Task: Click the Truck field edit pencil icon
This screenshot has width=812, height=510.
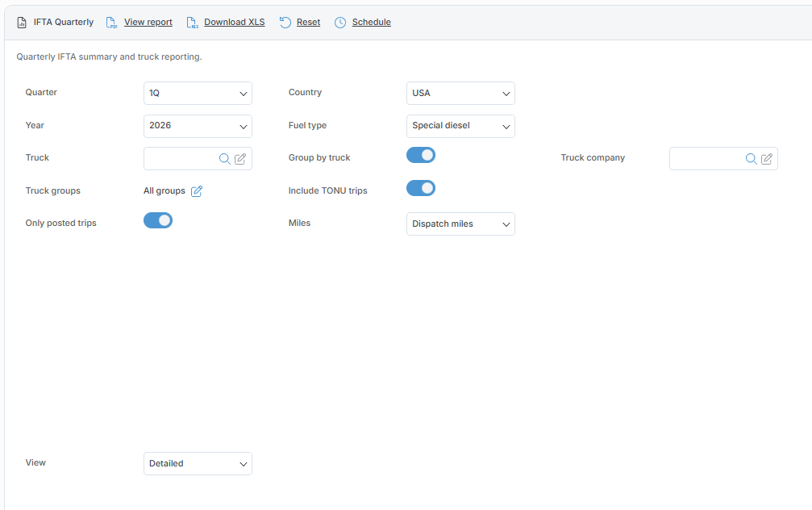Action: [x=240, y=159]
